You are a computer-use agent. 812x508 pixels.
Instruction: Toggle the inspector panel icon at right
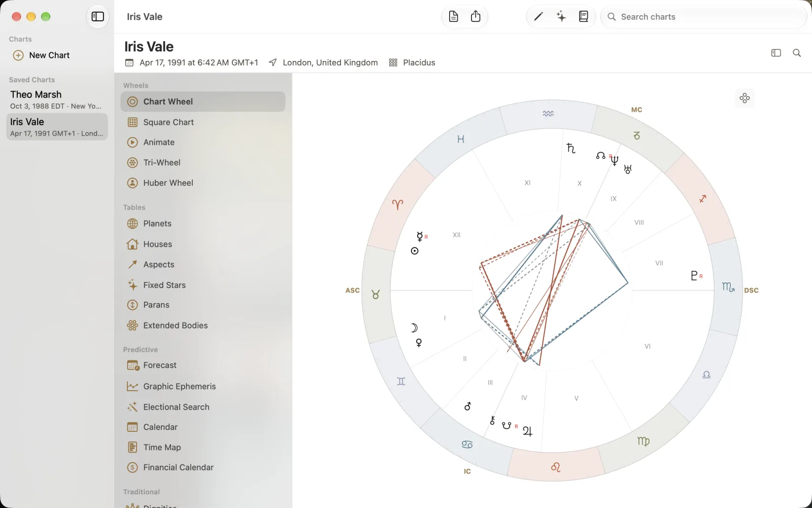point(776,53)
